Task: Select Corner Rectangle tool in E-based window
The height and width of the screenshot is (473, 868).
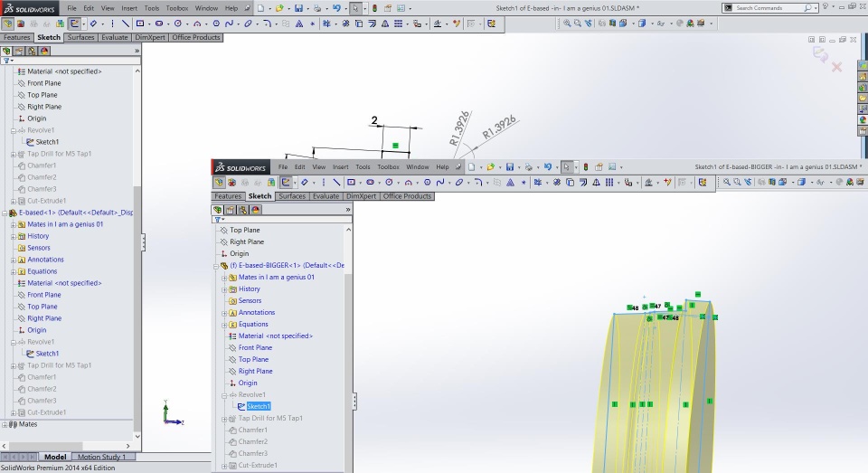Action: 140,24
